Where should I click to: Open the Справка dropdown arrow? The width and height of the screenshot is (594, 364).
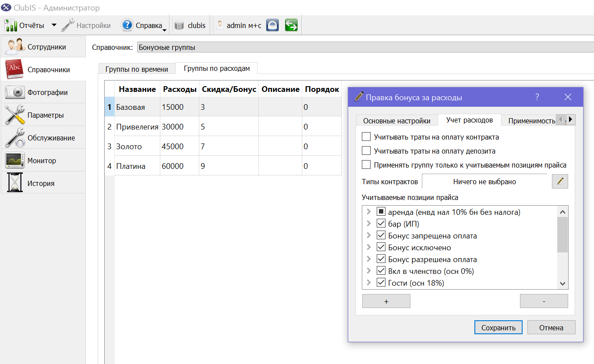coord(164,30)
